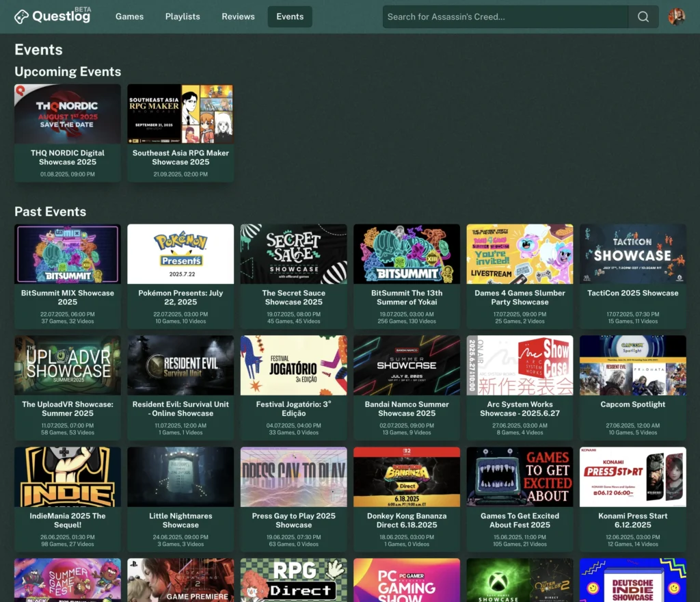Focus the Search for Assassin's Creed field
This screenshot has width=700, height=602.
(x=505, y=17)
